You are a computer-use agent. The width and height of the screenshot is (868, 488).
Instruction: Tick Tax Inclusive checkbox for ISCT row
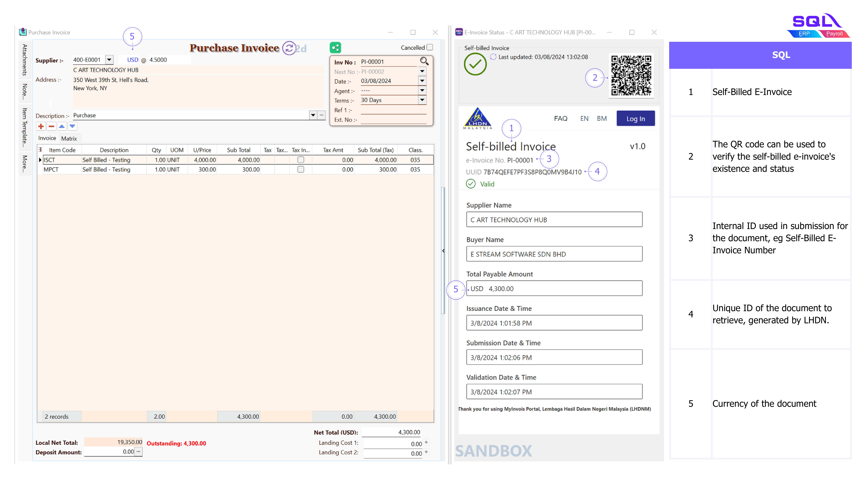[301, 160]
